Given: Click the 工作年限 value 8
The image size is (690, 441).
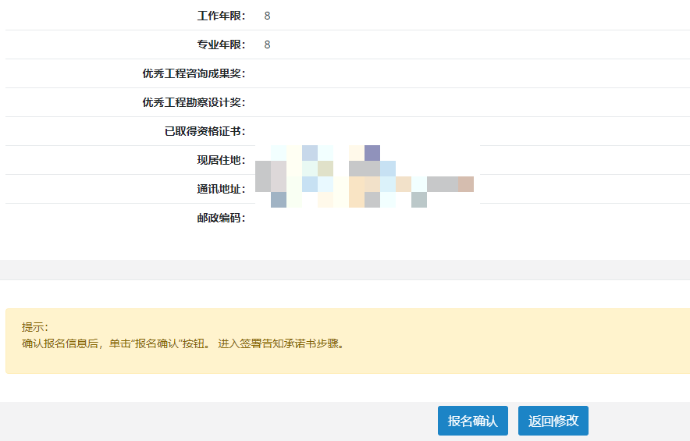Looking at the screenshot, I should click(x=267, y=16).
